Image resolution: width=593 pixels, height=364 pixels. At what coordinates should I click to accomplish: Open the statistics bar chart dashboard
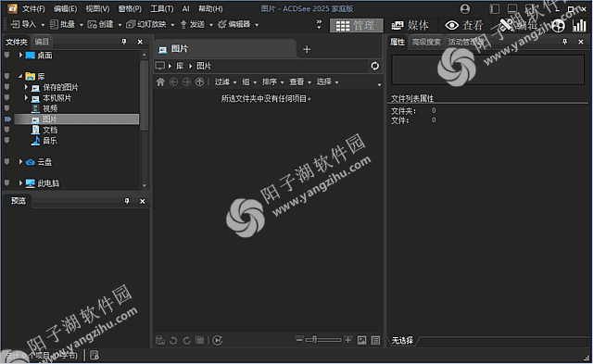pyautogui.click(x=579, y=26)
